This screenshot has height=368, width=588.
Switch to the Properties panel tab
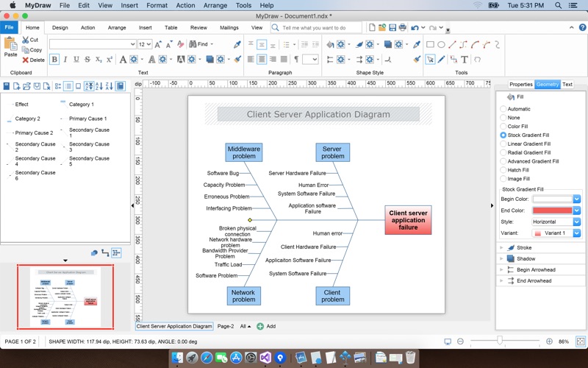pos(521,84)
